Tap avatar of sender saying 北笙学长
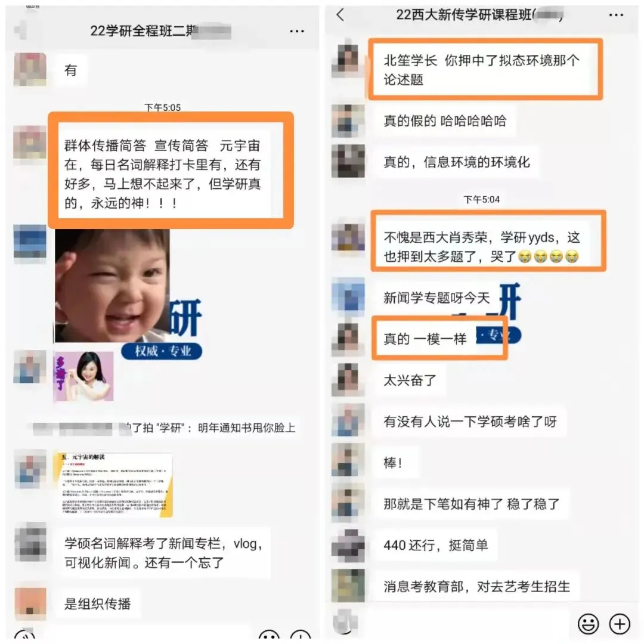Viewport: 644px width, 644px height. tap(348, 58)
